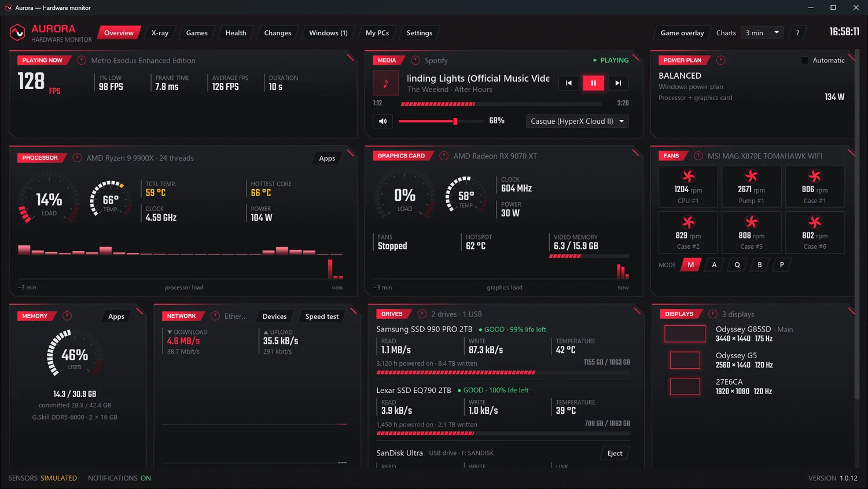Go to the Changes tab

pyautogui.click(x=278, y=33)
